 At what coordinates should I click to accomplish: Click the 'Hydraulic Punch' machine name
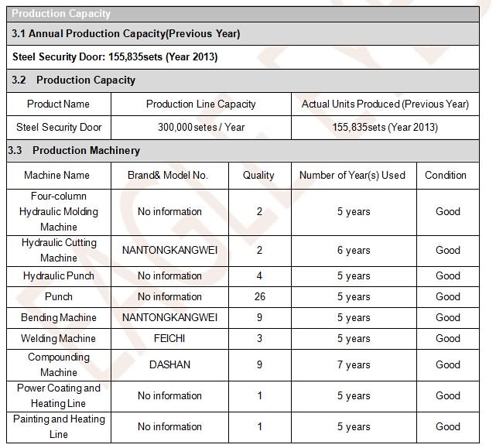[x=59, y=276]
